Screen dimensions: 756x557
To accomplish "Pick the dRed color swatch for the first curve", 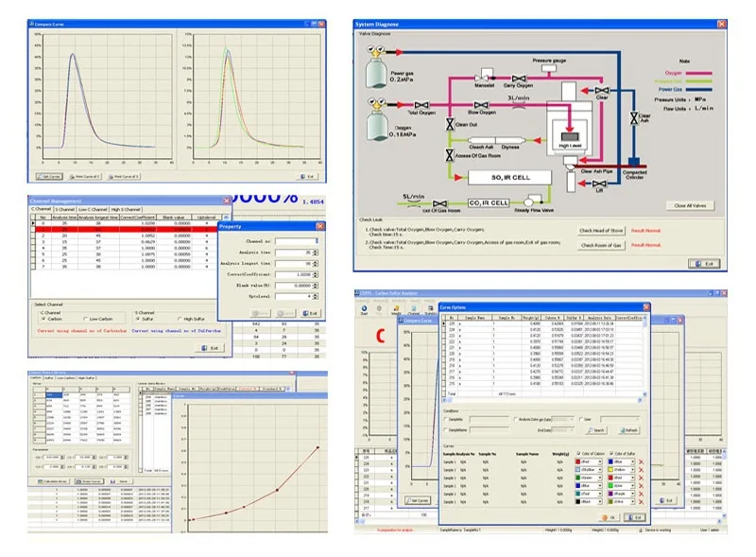I will 578,461.
